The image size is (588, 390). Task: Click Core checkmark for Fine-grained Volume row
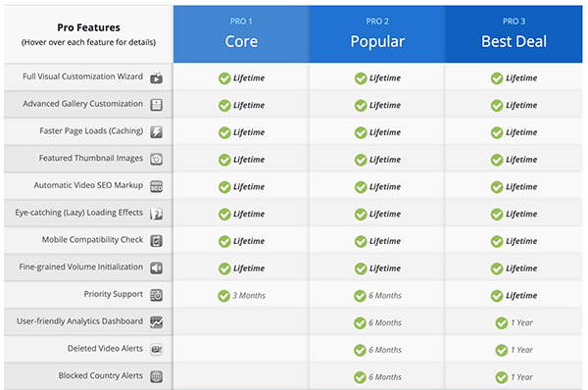(x=224, y=268)
